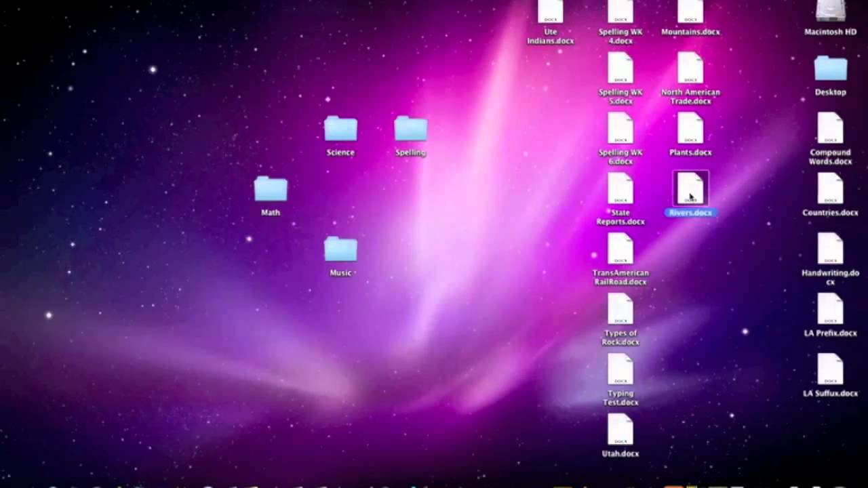Click the highlighted Rivers.docx file icon
This screenshot has height=488, width=868.
pos(690,189)
